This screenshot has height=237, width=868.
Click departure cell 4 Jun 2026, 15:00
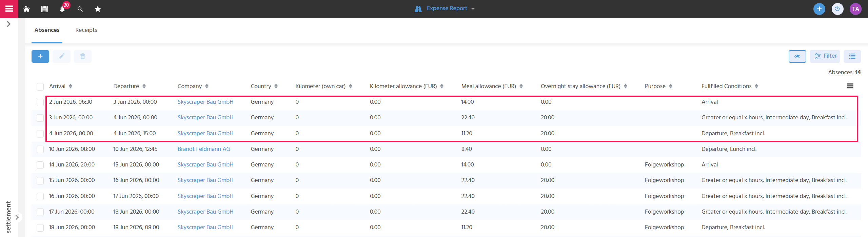(x=135, y=133)
